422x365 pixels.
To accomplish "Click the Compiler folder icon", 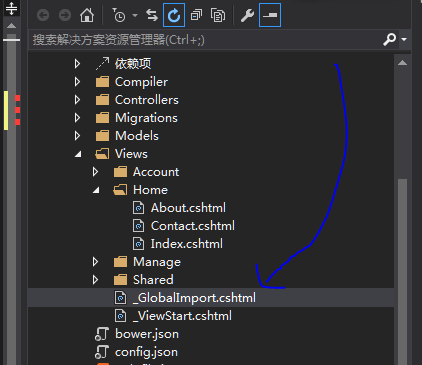I will click(x=102, y=82).
